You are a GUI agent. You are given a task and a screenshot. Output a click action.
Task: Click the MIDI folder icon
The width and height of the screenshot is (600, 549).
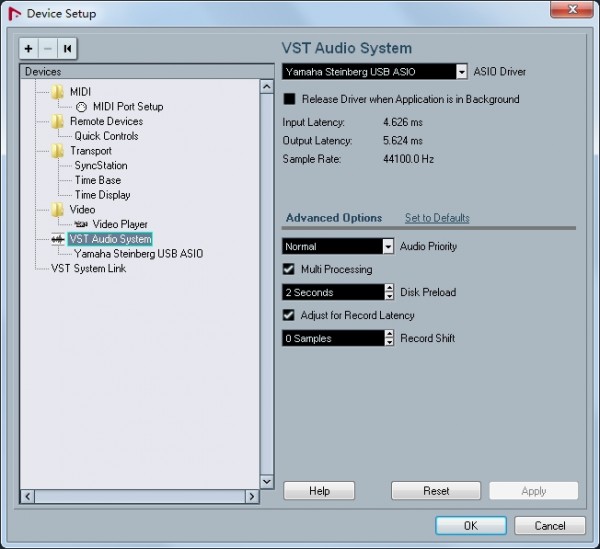coord(57,92)
